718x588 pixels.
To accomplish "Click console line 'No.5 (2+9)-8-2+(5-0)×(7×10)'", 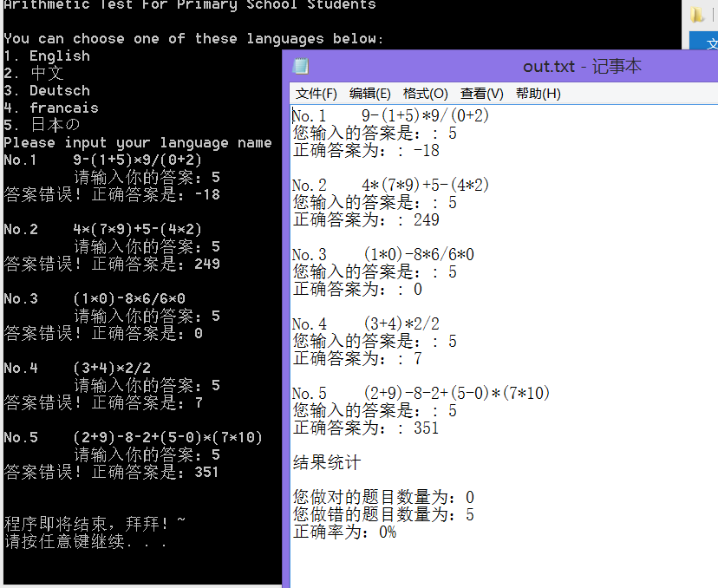I will tap(133, 437).
